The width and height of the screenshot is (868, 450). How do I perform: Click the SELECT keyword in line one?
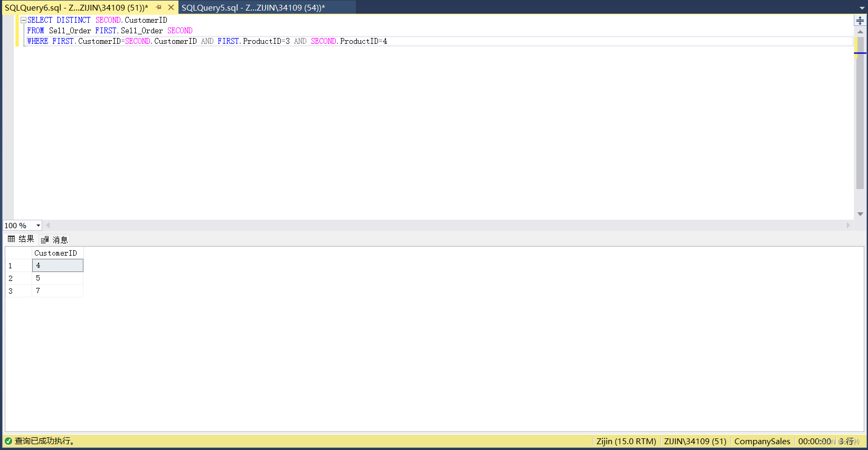(40, 20)
